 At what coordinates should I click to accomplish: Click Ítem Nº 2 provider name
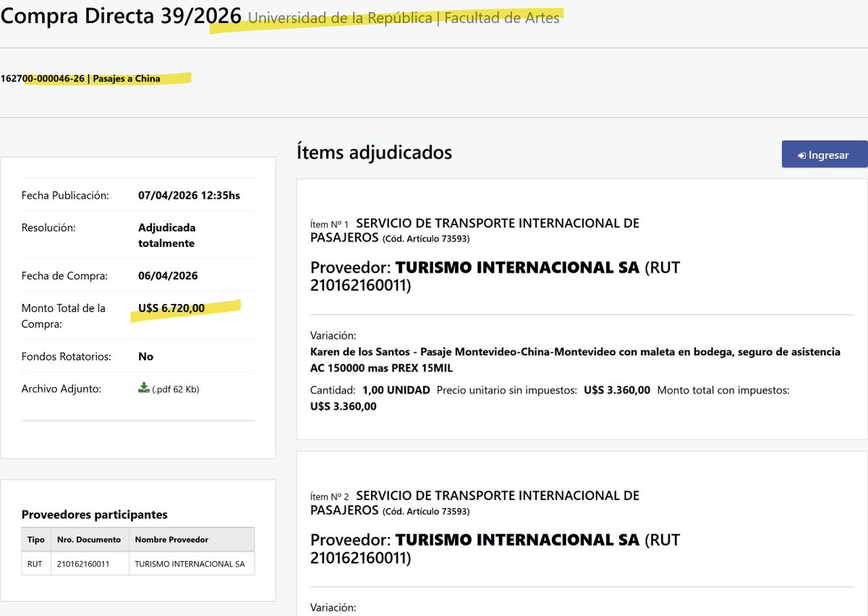(518, 539)
